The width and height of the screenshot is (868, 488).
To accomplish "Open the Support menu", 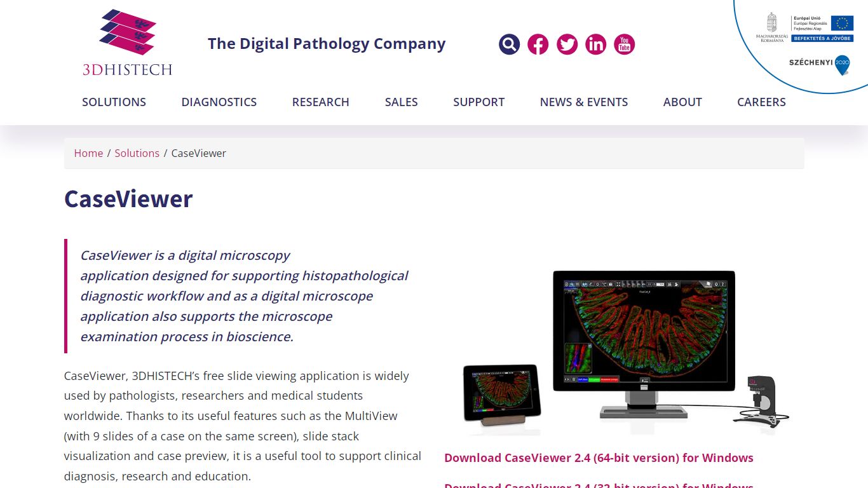I will pyautogui.click(x=479, y=102).
